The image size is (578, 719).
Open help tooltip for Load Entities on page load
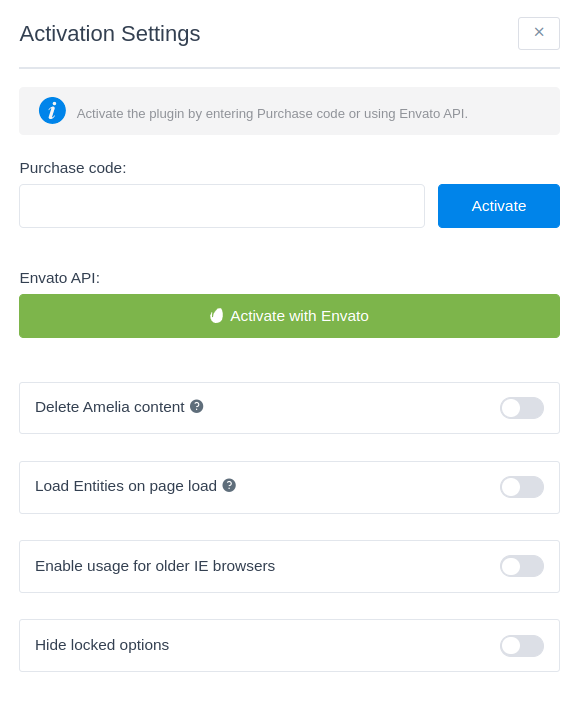point(229,485)
